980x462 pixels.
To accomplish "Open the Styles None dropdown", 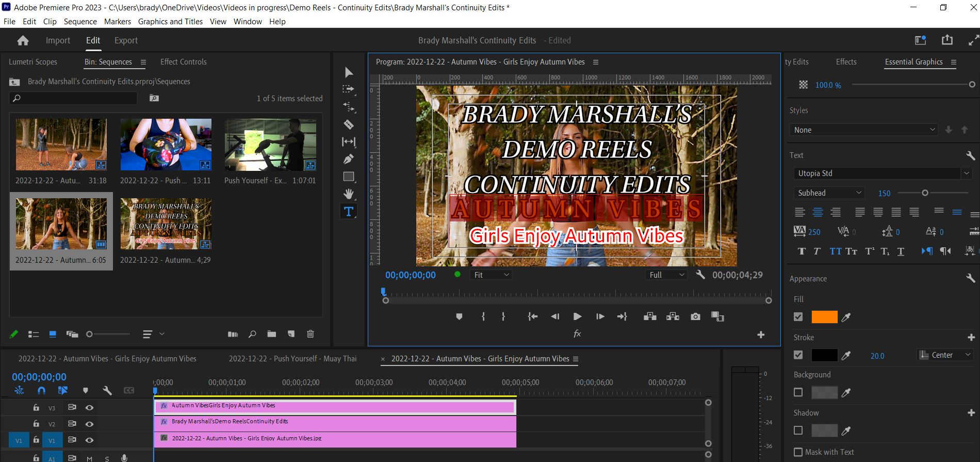I will pyautogui.click(x=863, y=130).
